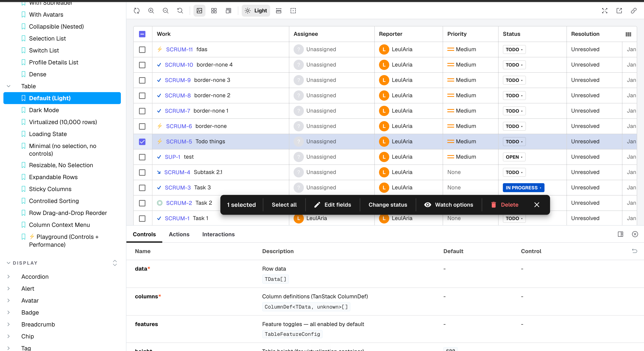Open the TODO status dropdown for SCRUM-5
The width and height of the screenshot is (644, 351).
(514, 142)
